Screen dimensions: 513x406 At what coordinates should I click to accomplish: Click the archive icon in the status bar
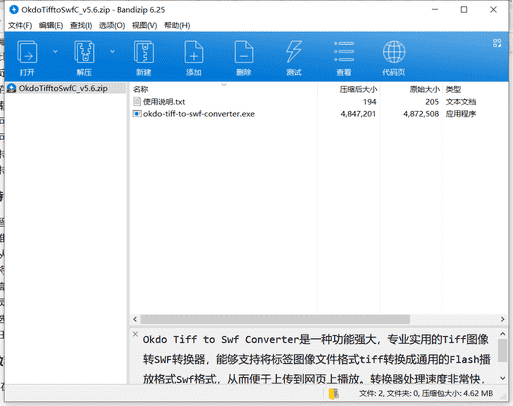333,394
